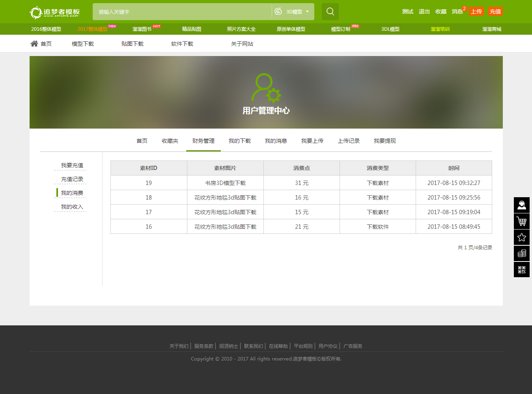Image resolution: width=532 pixels, height=394 pixels.
Task: Open the 联系我们 footer link
Action: [x=253, y=346]
